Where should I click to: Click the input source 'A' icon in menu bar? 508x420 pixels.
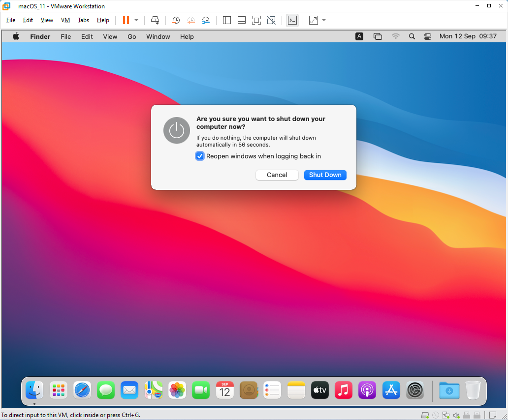pos(359,36)
